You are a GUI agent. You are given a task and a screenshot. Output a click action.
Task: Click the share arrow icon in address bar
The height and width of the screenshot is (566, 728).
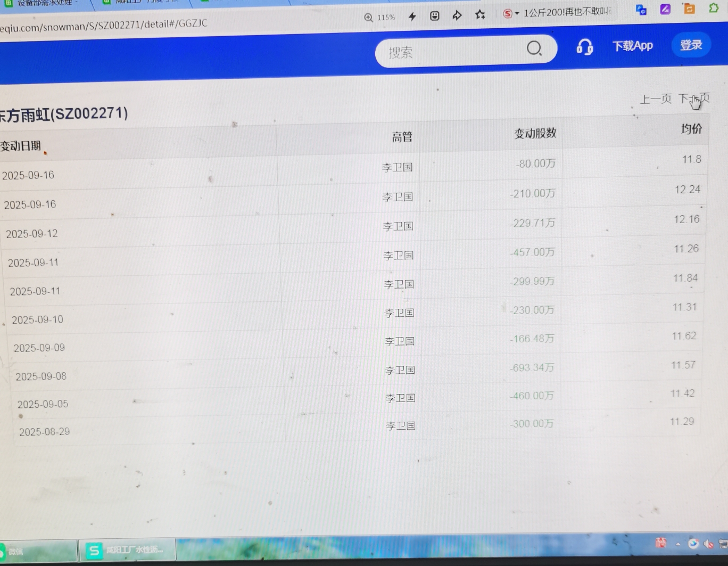coord(457,15)
